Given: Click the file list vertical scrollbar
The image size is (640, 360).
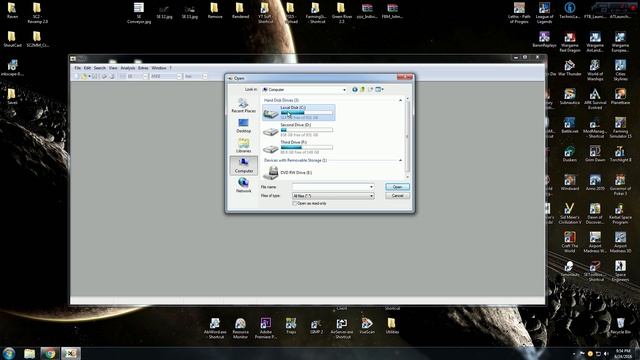Looking at the screenshot, I should tap(407, 138).
